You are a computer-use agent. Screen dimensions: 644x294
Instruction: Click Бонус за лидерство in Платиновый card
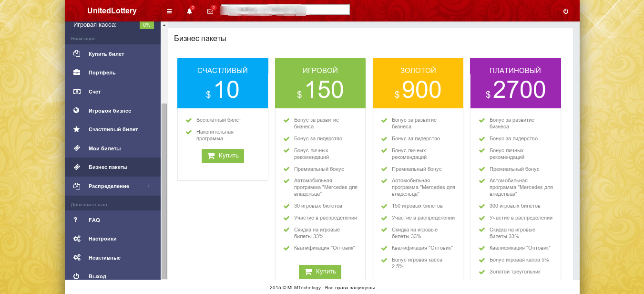point(513,138)
